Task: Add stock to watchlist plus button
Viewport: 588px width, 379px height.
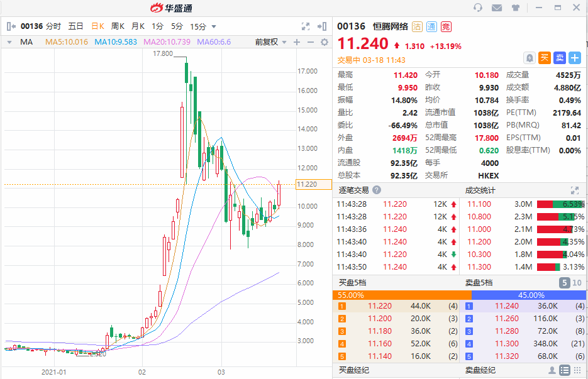Action: (x=575, y=58)
